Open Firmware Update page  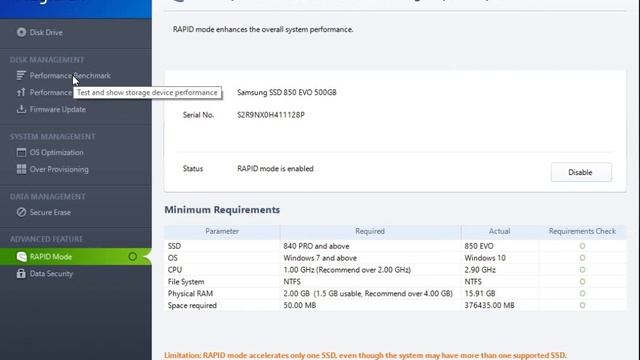pos(58,109)
